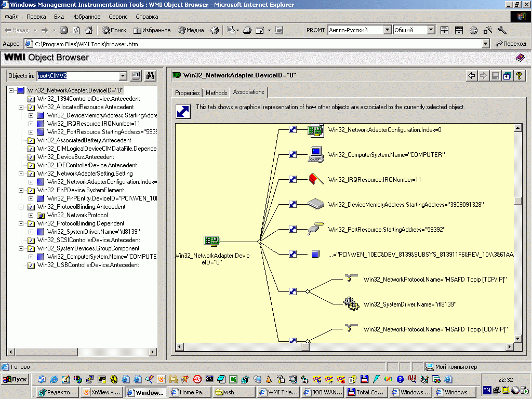Select Win32_SystemDriver.Name="rtl8139" in tree

tap(94, 232)
